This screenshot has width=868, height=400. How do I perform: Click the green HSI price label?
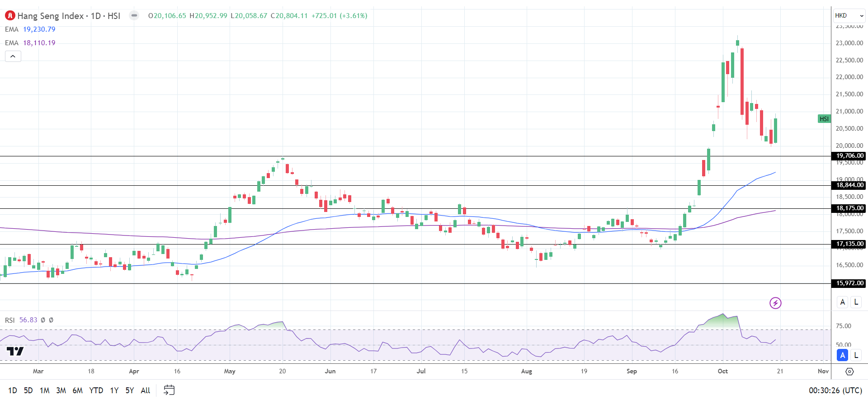pos(824,119)
